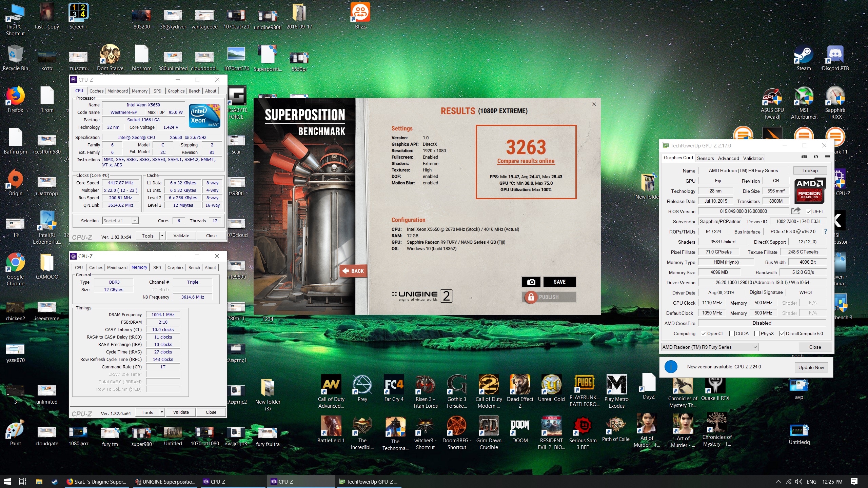Show hidden system tray icons chevron
This screenshot has width=868, height=488.
[778, 482]
